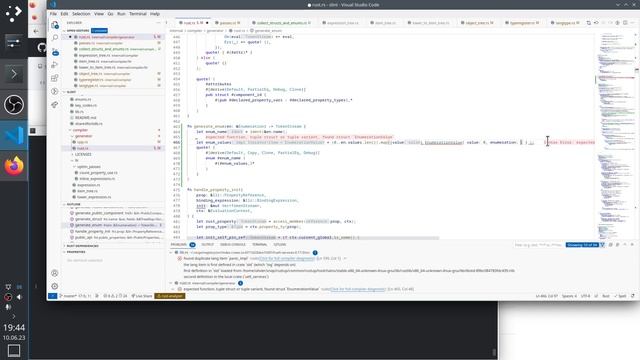Click the volume icon in system tray

click(x=19, y=297)
